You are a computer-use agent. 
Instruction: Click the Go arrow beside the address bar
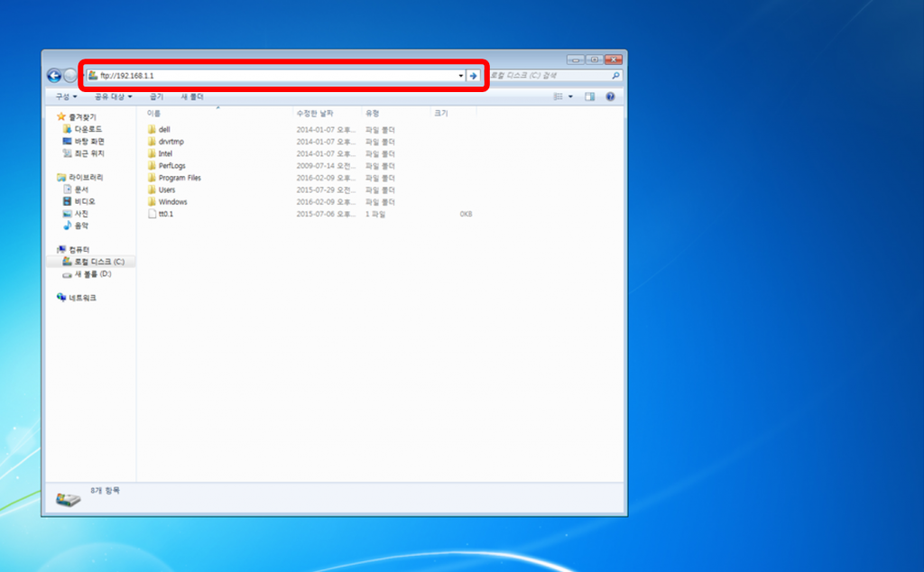[473, 76]
